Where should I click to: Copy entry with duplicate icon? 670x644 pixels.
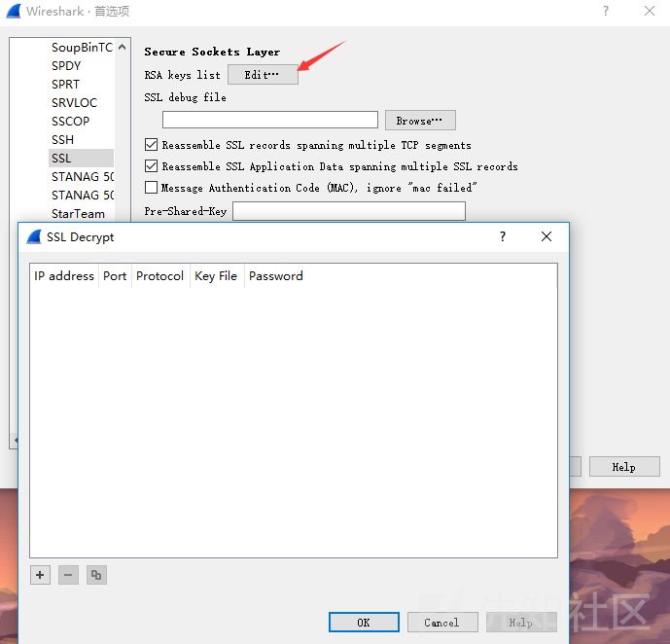pyautogui.click(x=96, y=575)
